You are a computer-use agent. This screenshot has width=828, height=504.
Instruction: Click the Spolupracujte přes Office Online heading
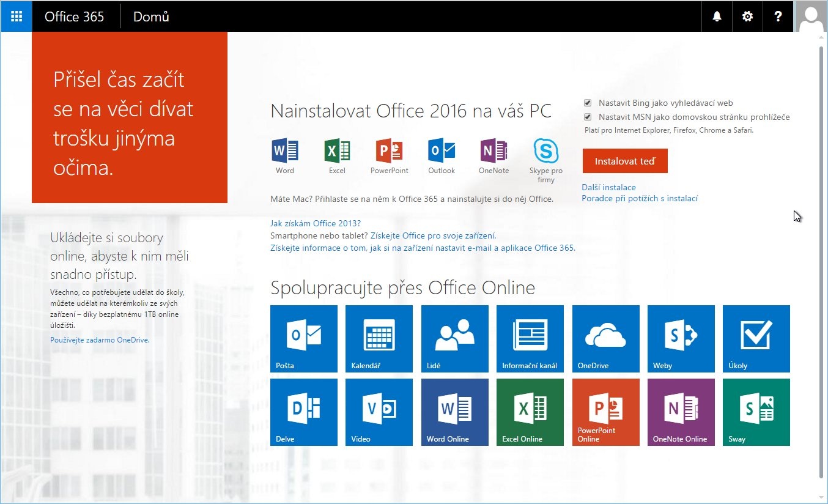[402, 287]
